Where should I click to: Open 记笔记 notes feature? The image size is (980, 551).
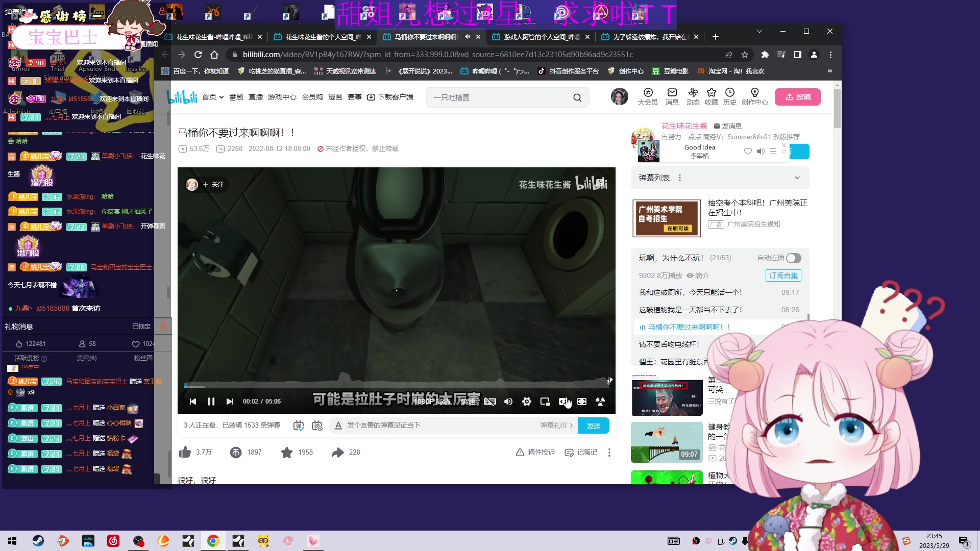581,453
